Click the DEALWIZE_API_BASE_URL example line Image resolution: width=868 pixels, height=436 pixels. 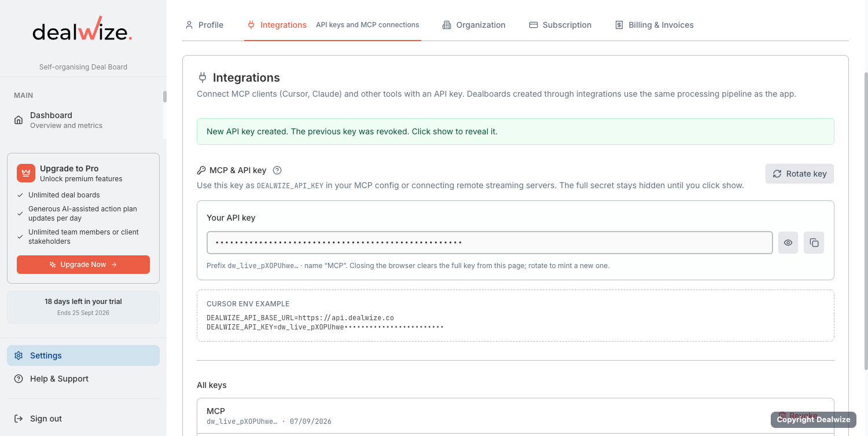point(300,318)
